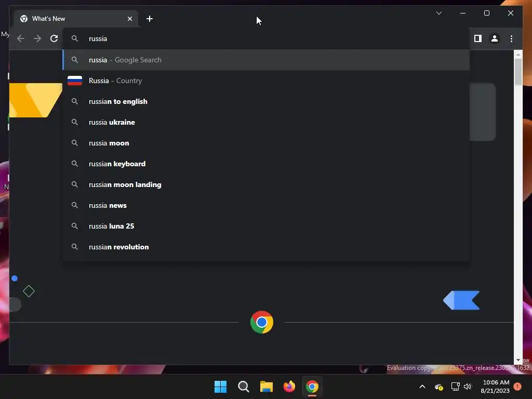
Task: Select suggestion 'russia luna 25'
Action: tap(267, 226)
